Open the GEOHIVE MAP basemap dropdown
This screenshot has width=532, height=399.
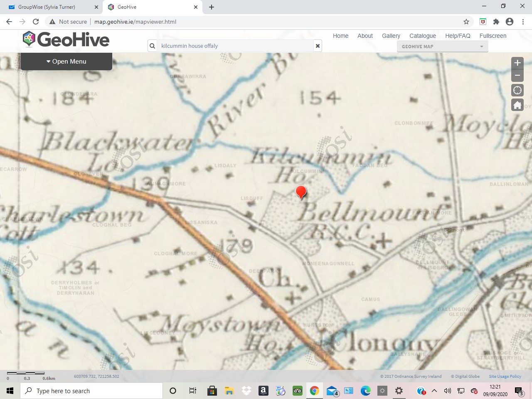pos(442,47)
